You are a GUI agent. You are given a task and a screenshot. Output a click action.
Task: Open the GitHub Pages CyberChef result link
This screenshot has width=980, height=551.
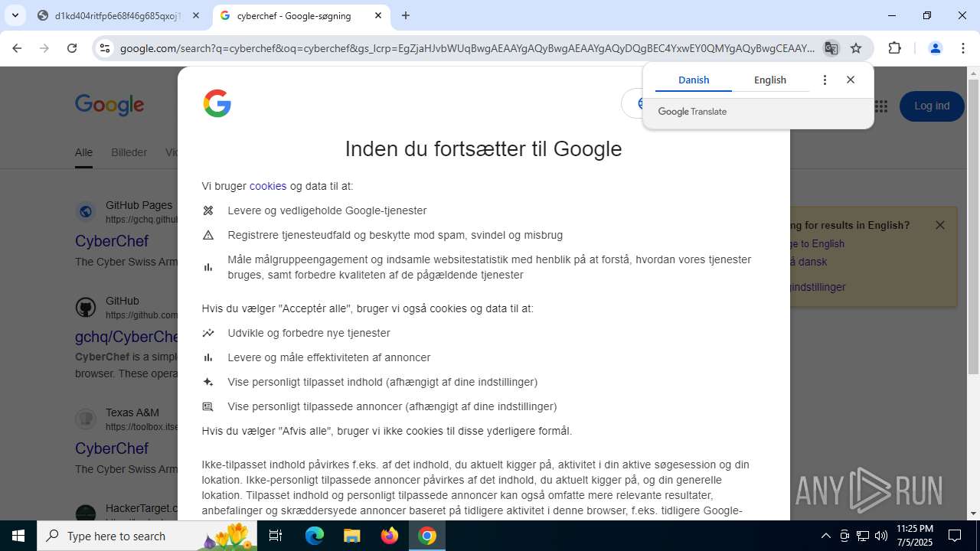pyautogui.click(x=112, y=241)
